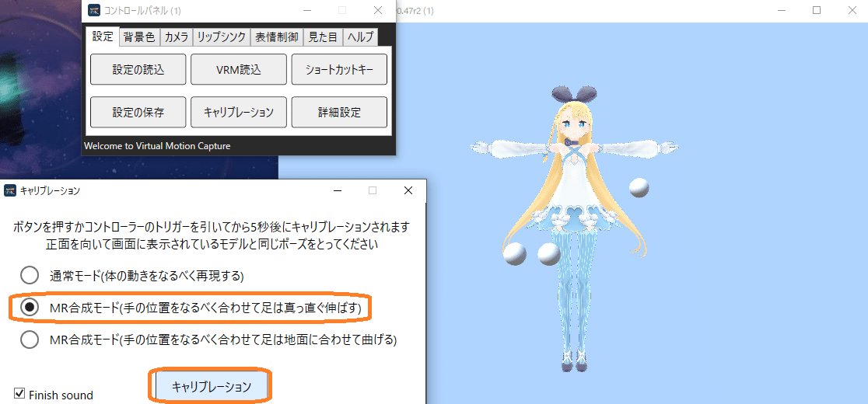This screenshot has height=404, width=868.
Task: Minimize the main 0.47r2 viewer window
Action: tap(781, 10)
